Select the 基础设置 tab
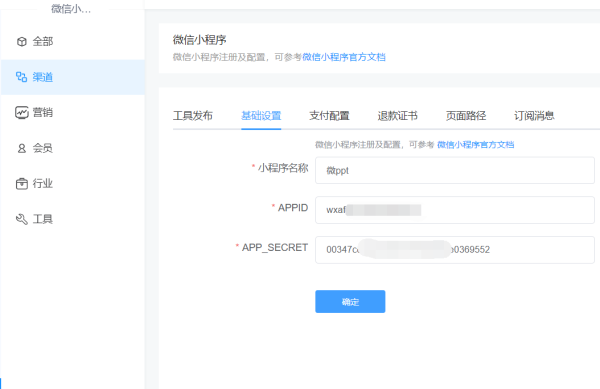This screenshot has height=389, width=600. [261, 116]
